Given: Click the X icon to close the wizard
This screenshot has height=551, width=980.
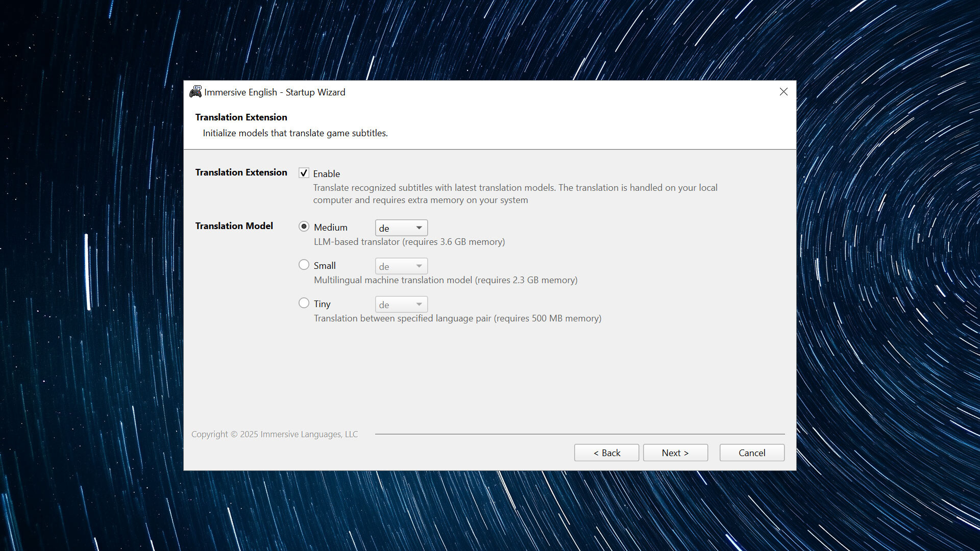Looking at the screenshot, I should pyautogui.click(x=783, y=92).
